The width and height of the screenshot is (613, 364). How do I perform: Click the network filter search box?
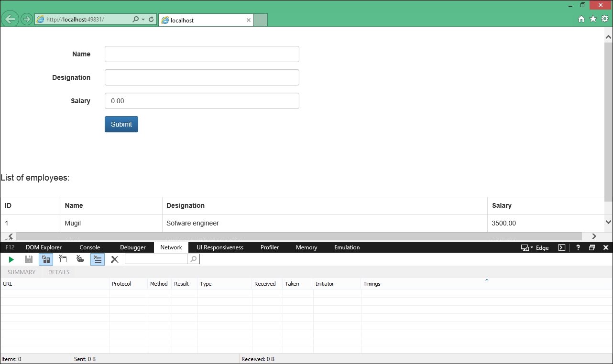[156, 259]
